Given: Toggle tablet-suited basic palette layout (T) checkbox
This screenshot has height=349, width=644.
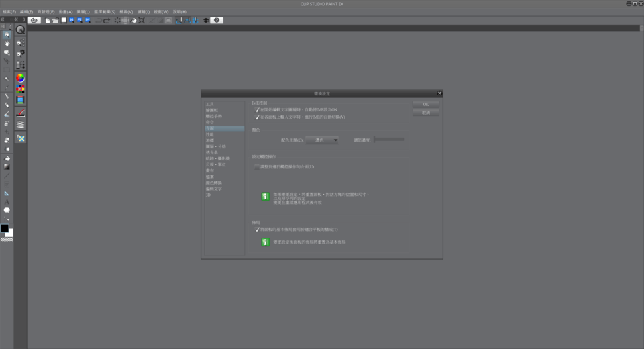Looking at the screenshot, I should pos(257,230).
